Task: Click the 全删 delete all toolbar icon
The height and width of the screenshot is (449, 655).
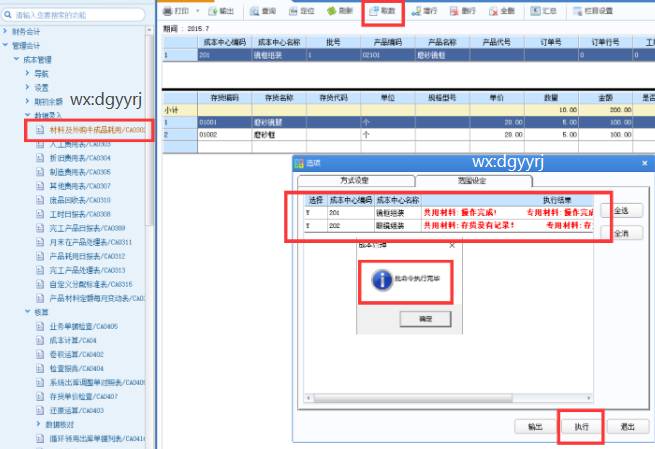Action: (493, 11)
